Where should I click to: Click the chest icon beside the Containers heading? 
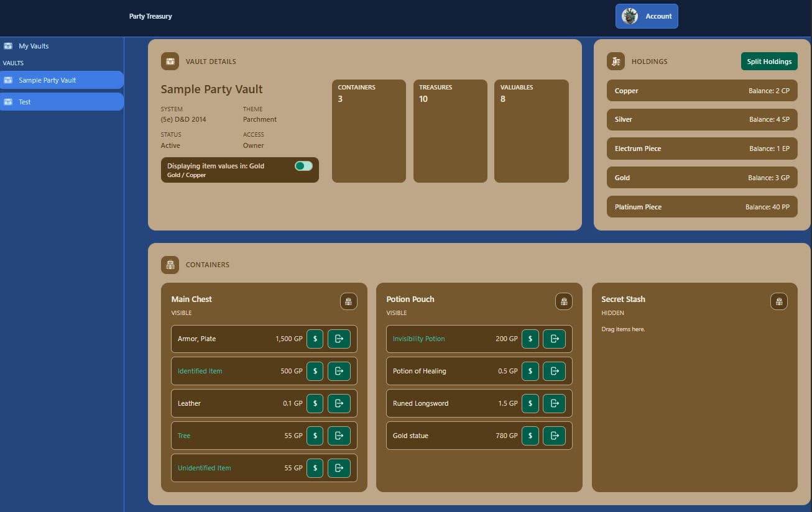click(x=170, y=264)
